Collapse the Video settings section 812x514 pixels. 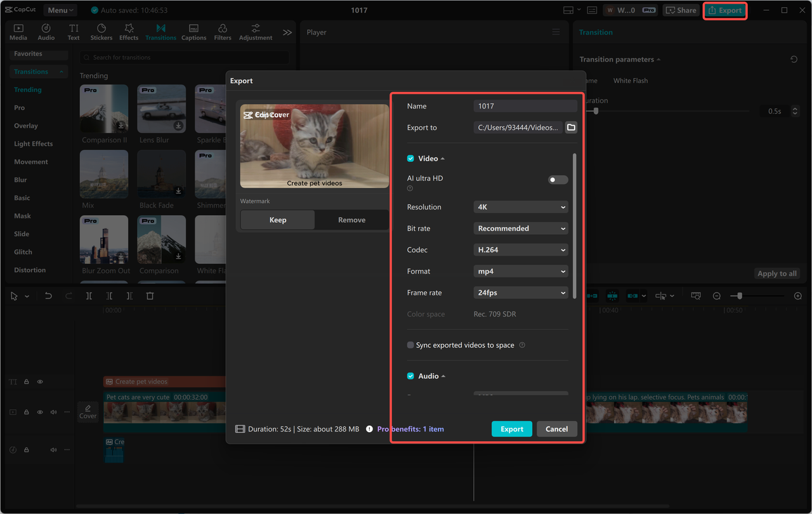pyautogui.click(x=443, y=159)
